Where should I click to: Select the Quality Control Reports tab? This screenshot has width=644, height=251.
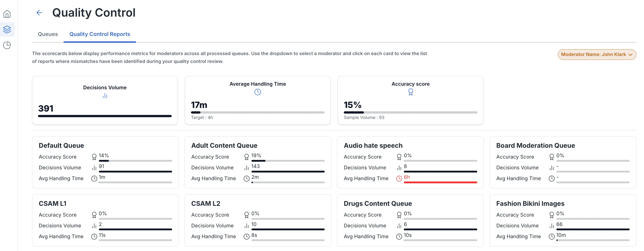tap(100, 34)
